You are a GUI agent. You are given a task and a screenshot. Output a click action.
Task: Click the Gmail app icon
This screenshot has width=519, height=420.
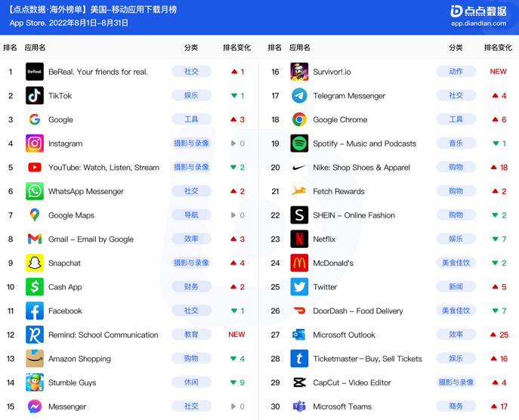point(35,239)
